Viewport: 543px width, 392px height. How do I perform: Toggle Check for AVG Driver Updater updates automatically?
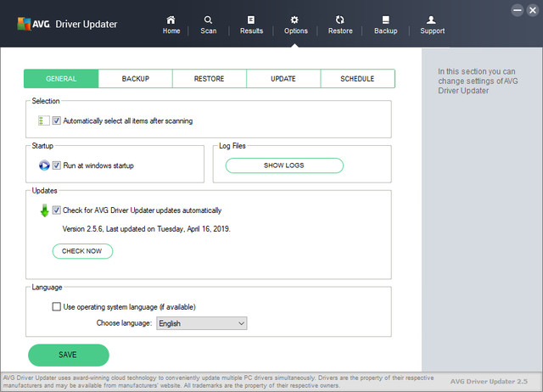pyautogui.click(x=57, y=210)
